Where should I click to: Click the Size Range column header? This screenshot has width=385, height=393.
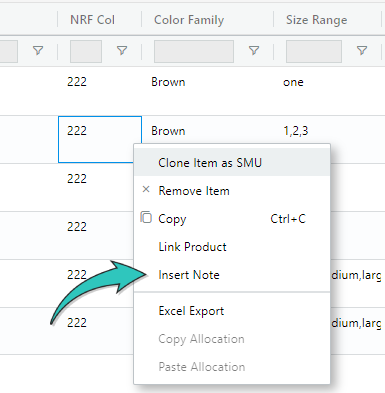[317, 20]
